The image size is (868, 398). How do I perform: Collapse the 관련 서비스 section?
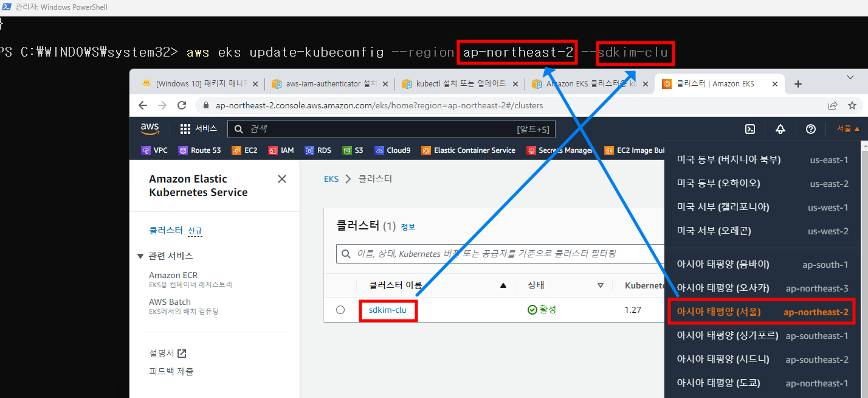(x=140, y=256)
